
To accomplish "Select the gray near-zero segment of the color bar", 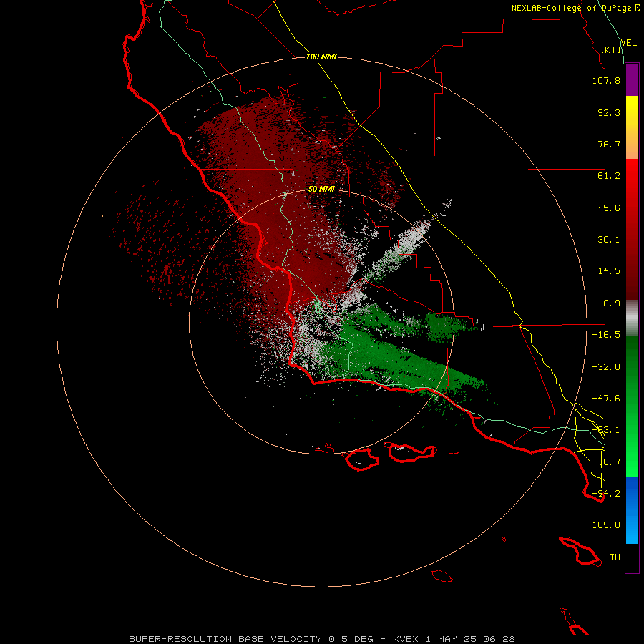I will click(632, 318).
